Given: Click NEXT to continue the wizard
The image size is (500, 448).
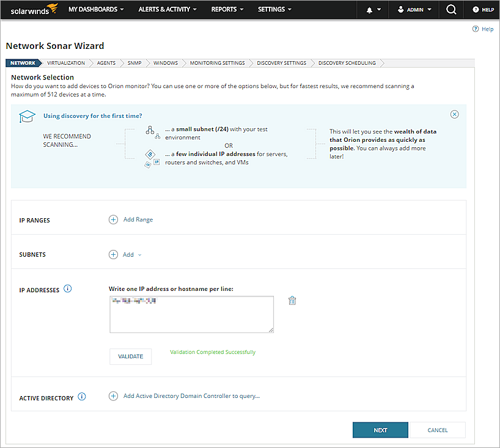Looking at the screenshot, I should click(380, 430).
